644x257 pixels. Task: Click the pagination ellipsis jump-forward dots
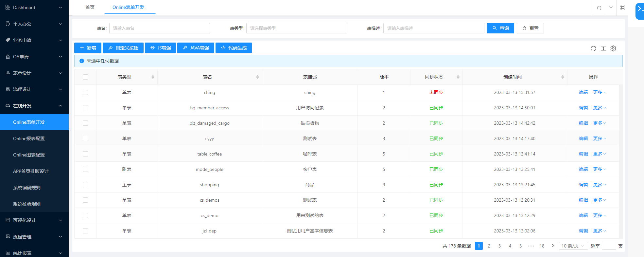(531, 246)
